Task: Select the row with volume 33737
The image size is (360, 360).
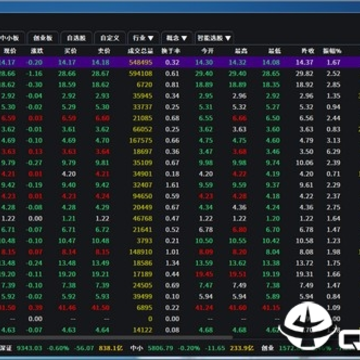Action: 180,107
